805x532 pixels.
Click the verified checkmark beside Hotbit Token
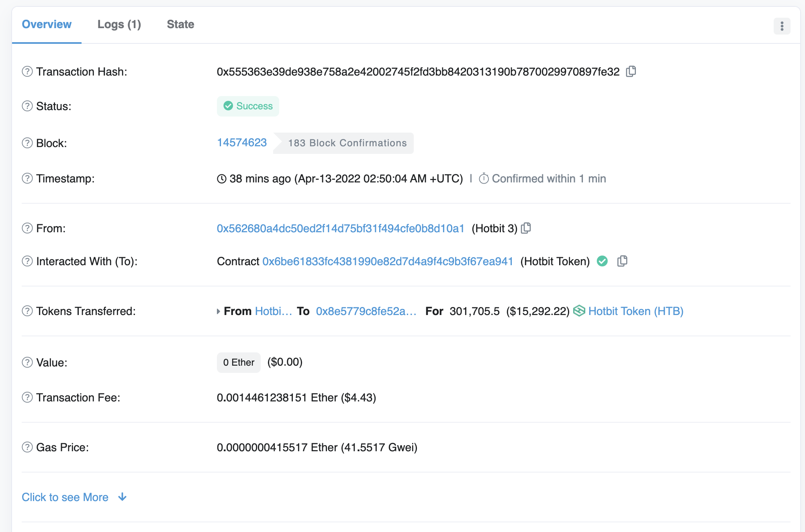point(602,261)
